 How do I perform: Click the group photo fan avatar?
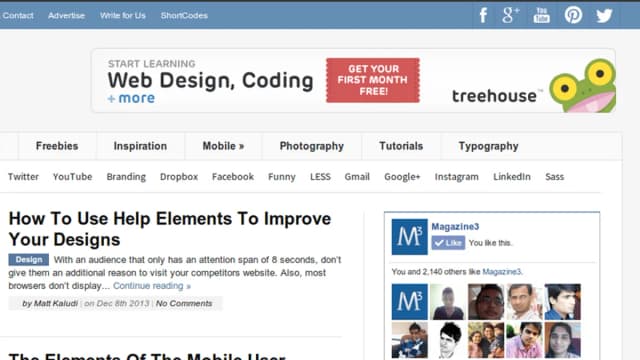486,340
